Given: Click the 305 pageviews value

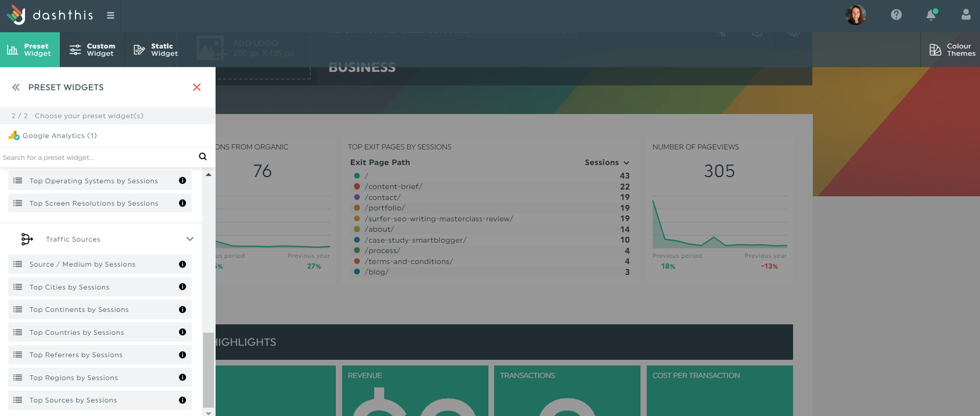Looking at the screenshot, I should [x=719, y=171].
